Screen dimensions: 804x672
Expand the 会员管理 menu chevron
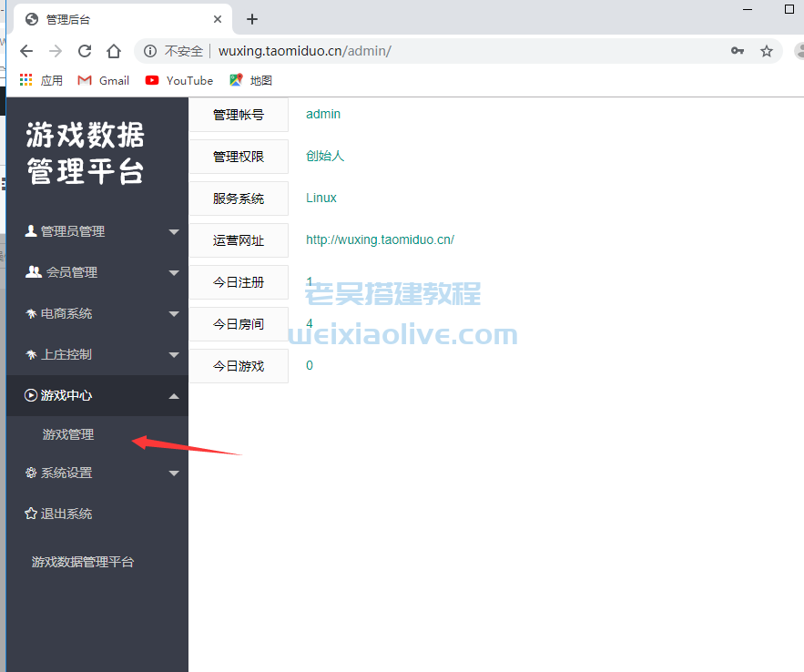(x=173, y=271)
